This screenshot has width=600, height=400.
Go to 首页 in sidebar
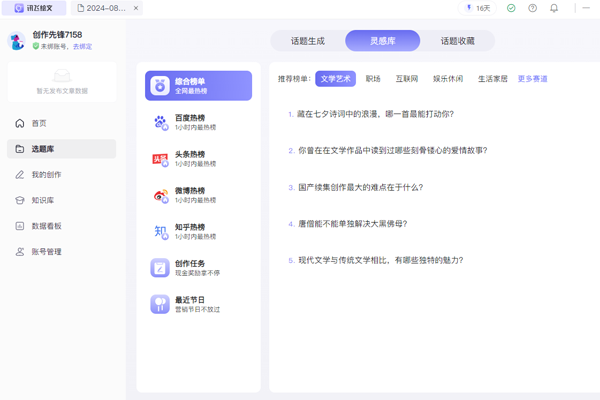click(38, 123)
